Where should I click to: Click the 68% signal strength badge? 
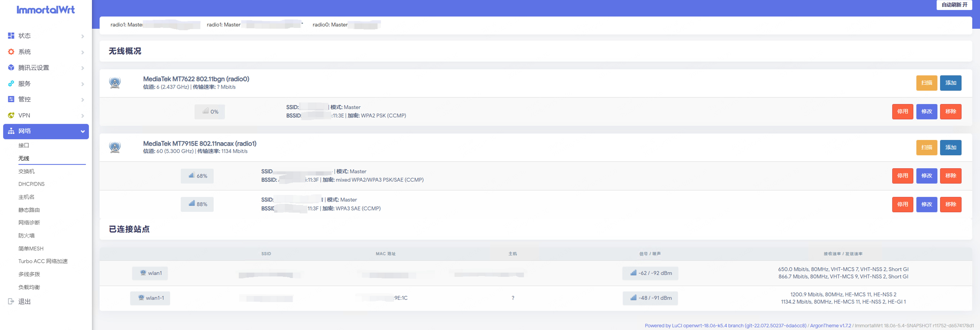coord(197,176)
